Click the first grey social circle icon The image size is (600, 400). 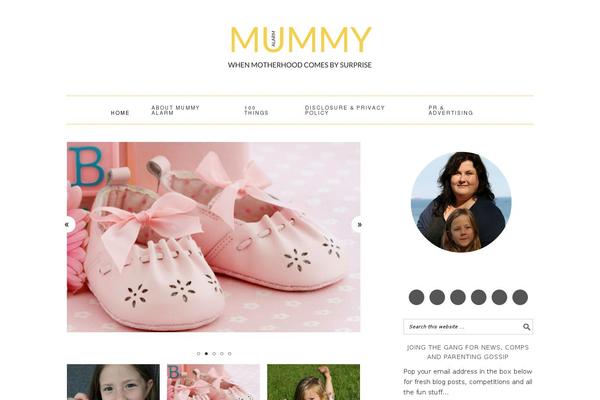click(x=416, y=297)
